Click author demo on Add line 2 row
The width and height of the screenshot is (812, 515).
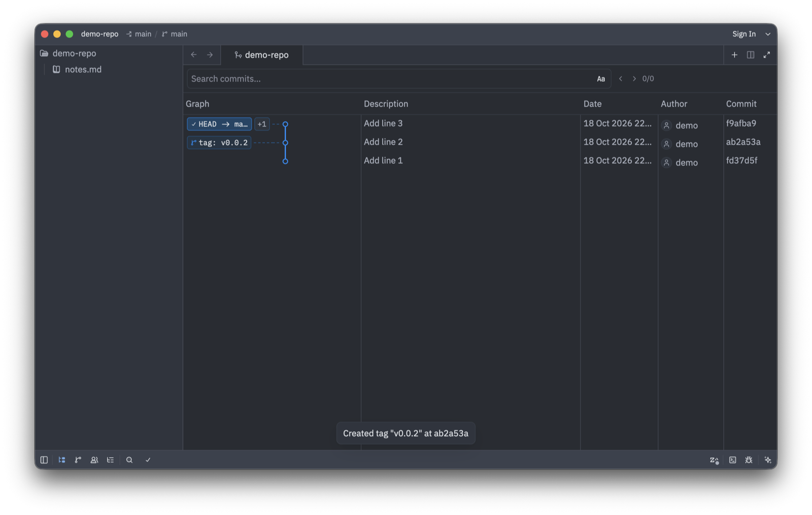coord(680,144)
